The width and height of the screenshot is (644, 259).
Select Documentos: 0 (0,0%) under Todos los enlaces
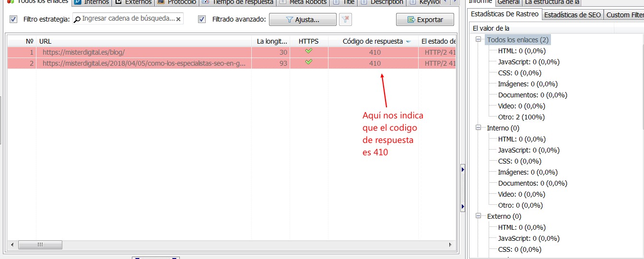533,95
